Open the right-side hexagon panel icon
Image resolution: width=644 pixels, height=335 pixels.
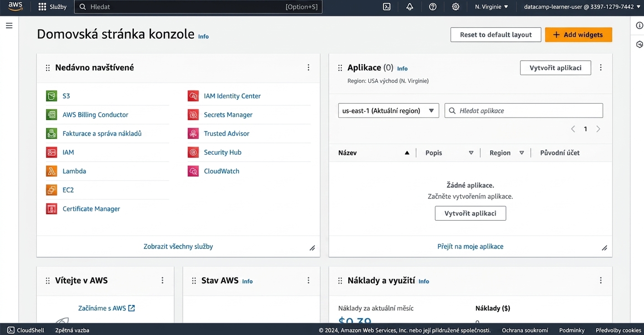639,44
